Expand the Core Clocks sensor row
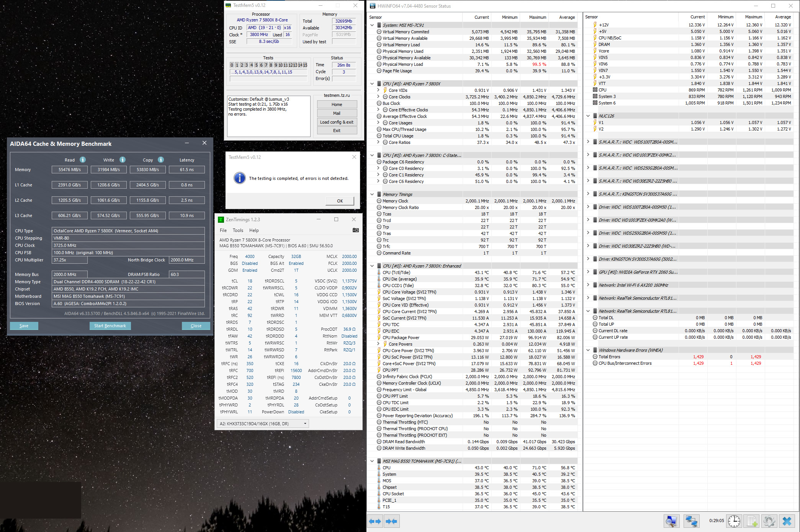The height and width of the screenshot is (532, 800). point(378,97)
